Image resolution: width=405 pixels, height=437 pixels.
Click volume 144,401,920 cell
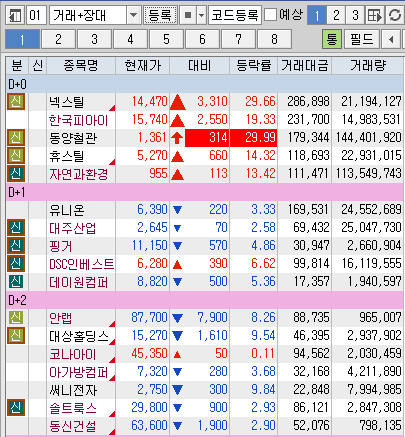click(x=368, y=137)
